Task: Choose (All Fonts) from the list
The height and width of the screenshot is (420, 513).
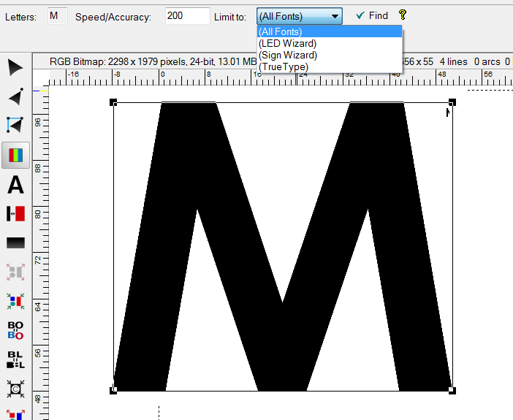Action: [x=329, y=31]
